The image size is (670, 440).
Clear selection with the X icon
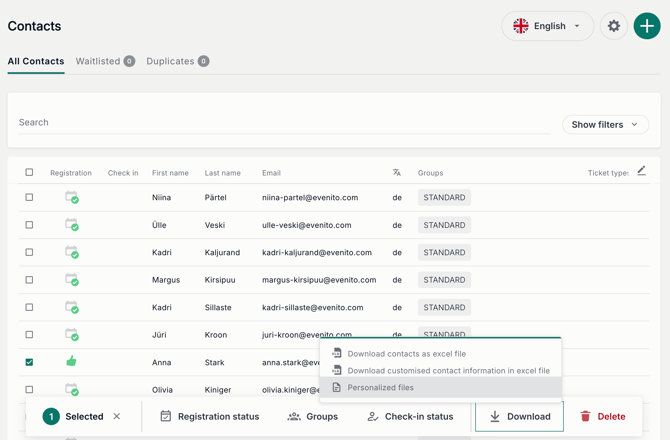(117, 416)
